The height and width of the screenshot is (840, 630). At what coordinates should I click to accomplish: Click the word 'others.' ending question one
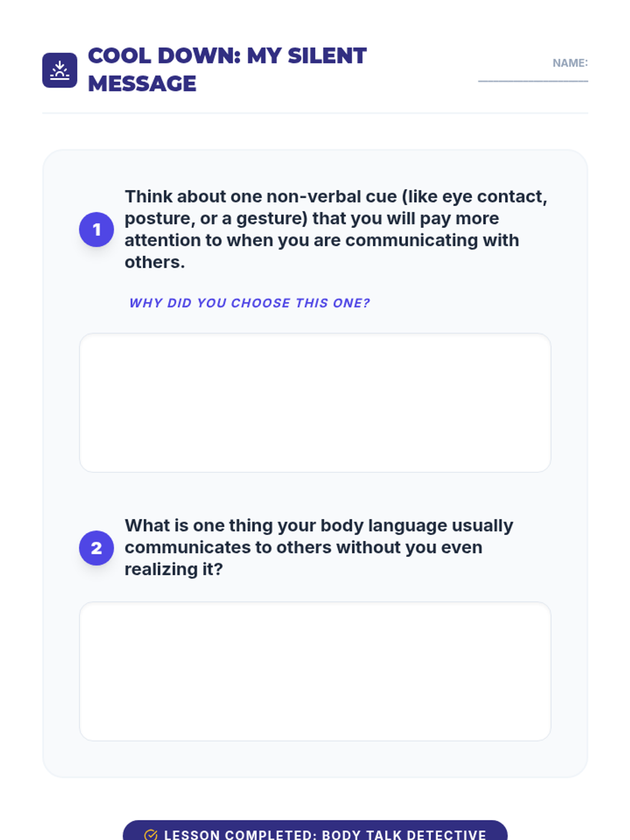coord(155,262)
